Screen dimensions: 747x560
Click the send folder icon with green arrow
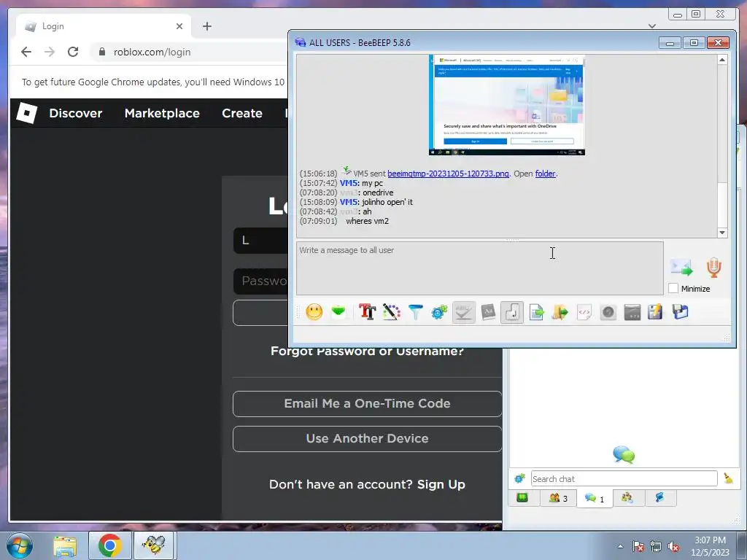(x=560, y=312)
